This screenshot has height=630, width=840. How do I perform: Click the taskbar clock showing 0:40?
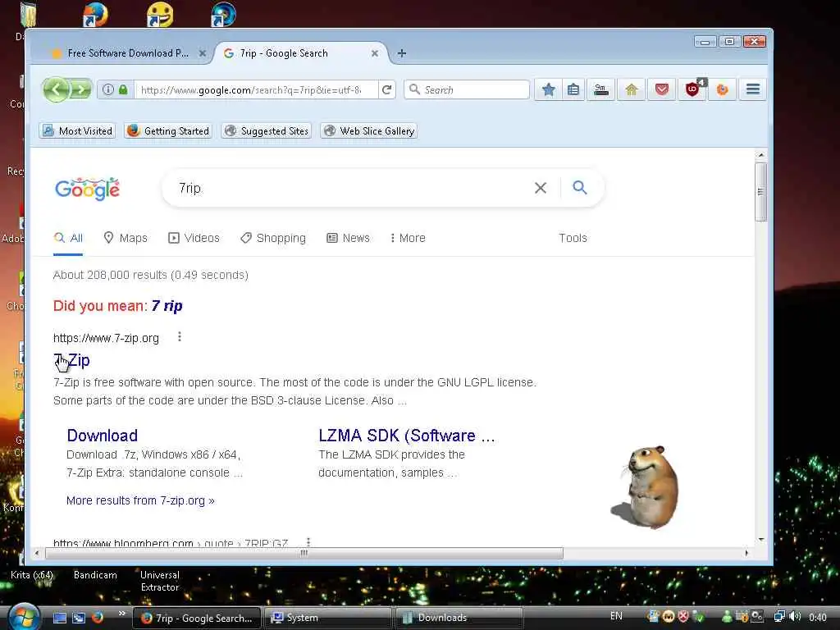(818, 617)
